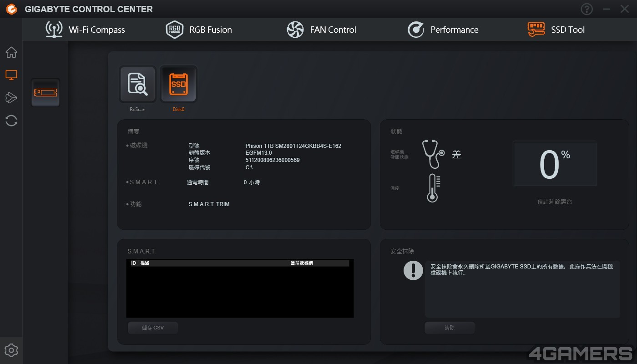Click the "安全抹除" panel heading
This screenshot has width=637, height=364.
coord(402,251)
